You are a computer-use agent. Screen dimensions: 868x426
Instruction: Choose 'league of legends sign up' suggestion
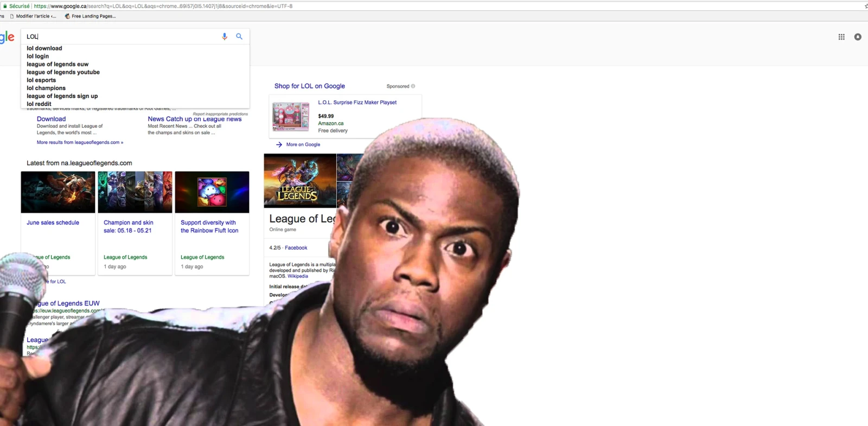click(x=62, y=96)
